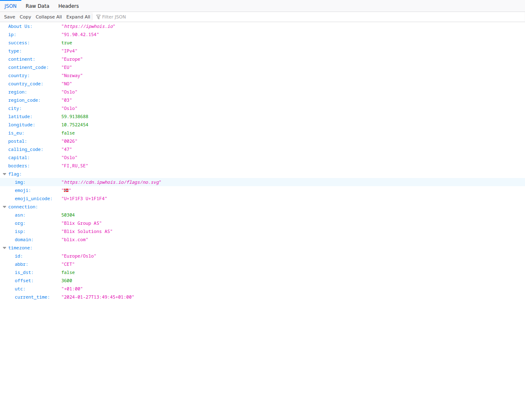
Task: Select the borders value FI,RU,SE
Action: click(x=75, y=166)
